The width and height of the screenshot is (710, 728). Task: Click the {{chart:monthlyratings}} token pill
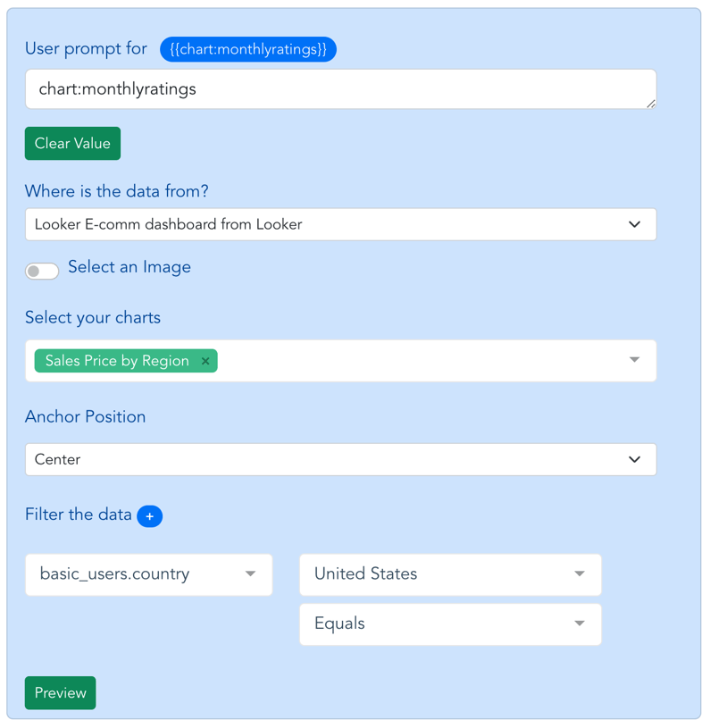tap(248, 49)
